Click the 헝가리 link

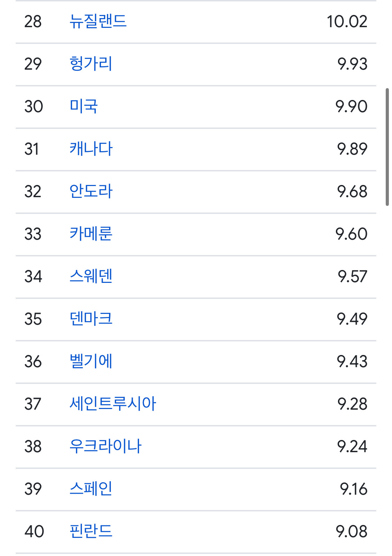click(x=91, y=64)
